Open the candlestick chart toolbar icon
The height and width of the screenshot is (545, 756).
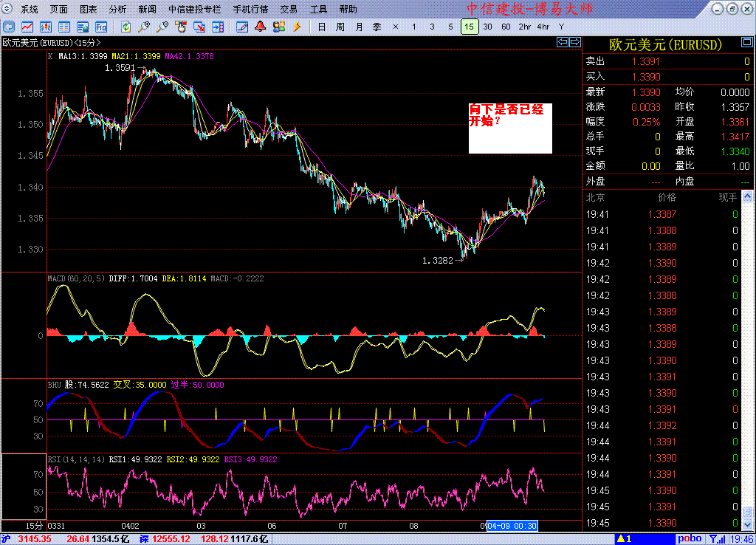point(45,27)
